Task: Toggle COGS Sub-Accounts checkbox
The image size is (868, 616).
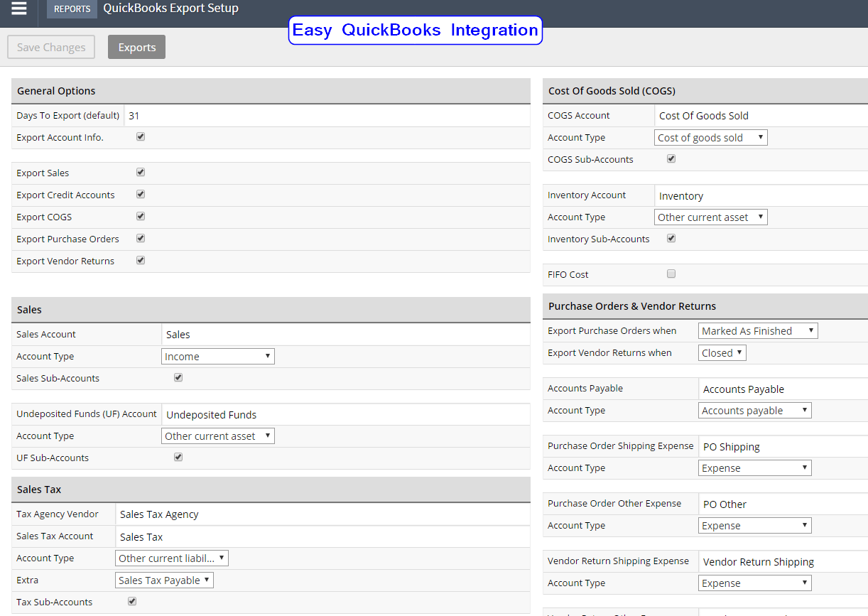Action: pyautogui.click(x=671, y=158)
